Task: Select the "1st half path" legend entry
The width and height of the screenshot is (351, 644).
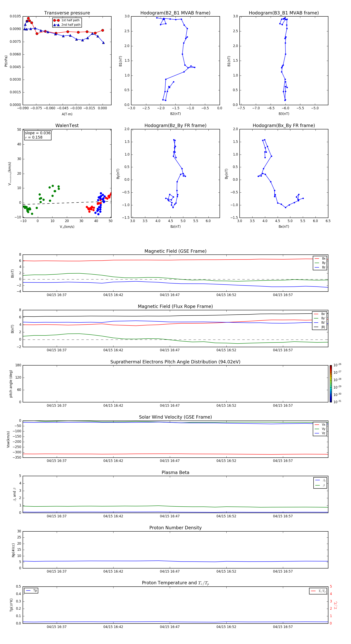Action: (x=66, y=20)
